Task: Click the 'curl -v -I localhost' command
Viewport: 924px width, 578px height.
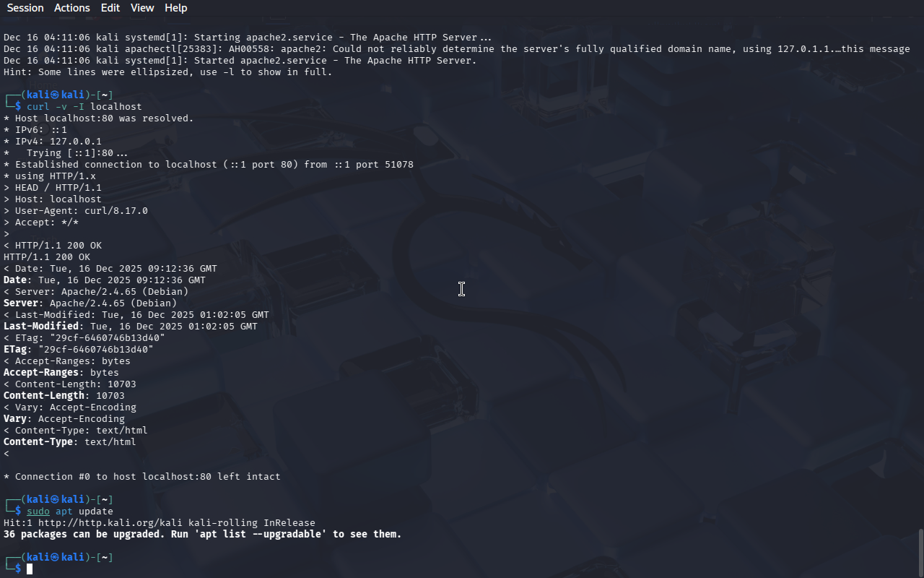Action: point(84,107)
